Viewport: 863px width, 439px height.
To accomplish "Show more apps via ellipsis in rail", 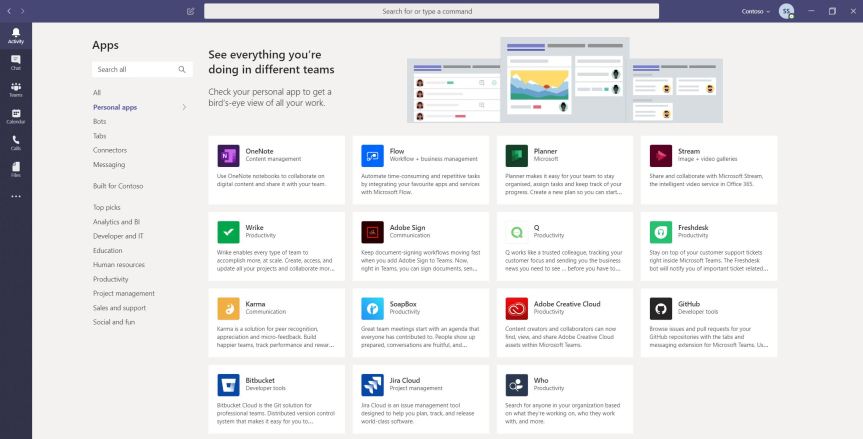I will point(15,196).
